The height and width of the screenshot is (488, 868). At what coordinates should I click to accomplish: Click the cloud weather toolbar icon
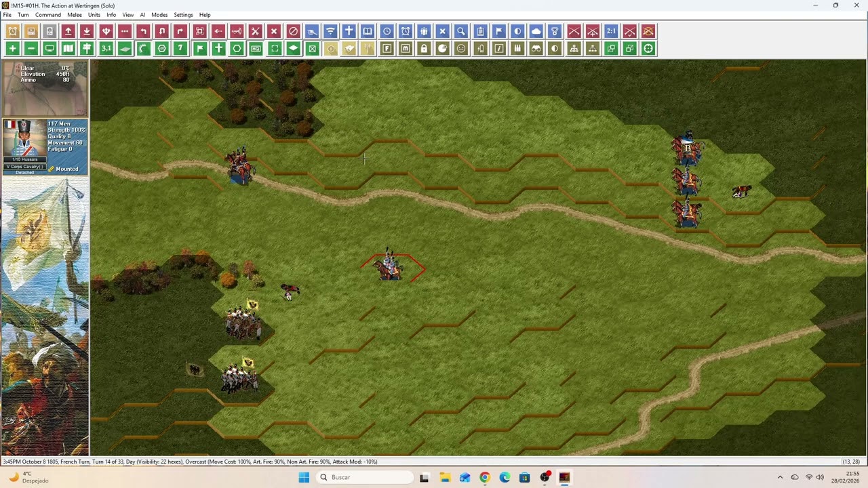coord(536,31)
